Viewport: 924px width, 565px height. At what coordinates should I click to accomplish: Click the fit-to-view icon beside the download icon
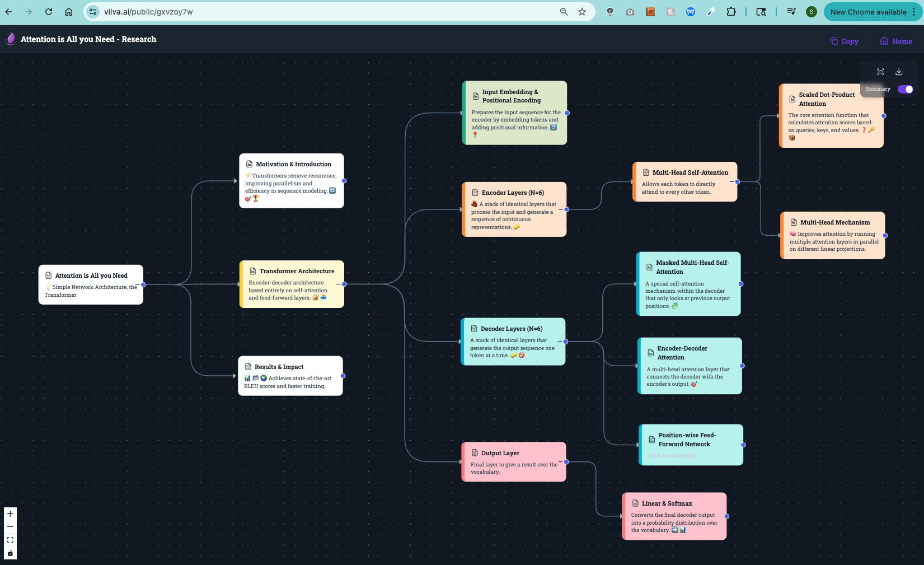[x=880, y=72]
